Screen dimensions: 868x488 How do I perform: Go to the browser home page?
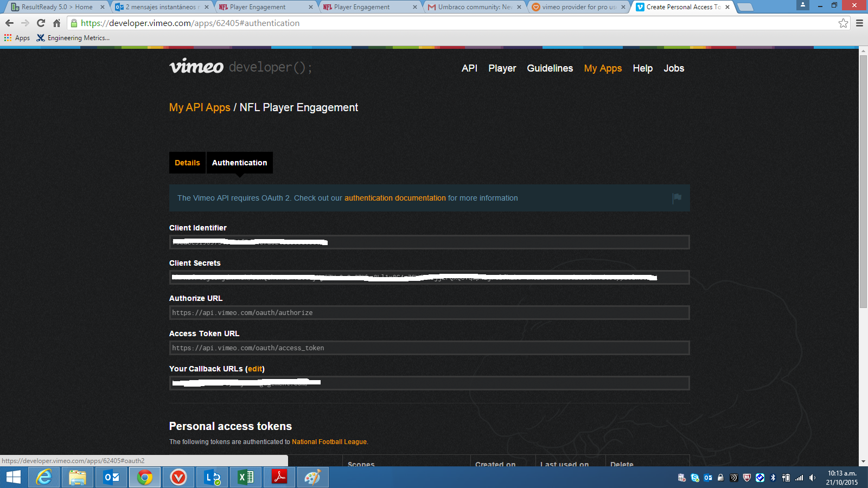tap(56, 23)
